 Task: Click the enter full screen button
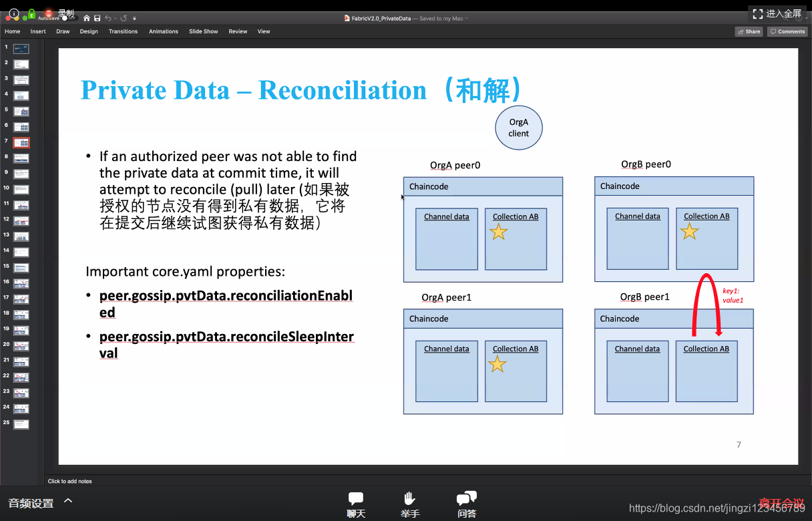[x=777, y=13]
